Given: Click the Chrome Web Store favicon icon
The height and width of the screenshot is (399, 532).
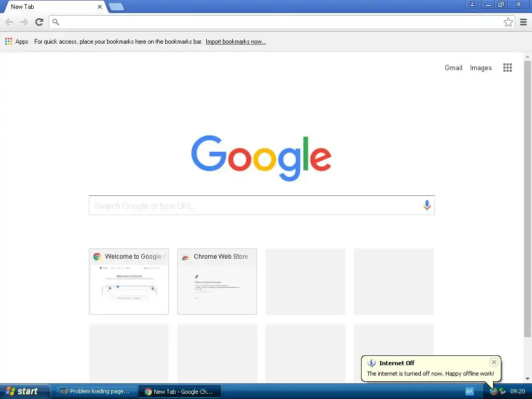Looking at the screenshot, I should 185,257.
